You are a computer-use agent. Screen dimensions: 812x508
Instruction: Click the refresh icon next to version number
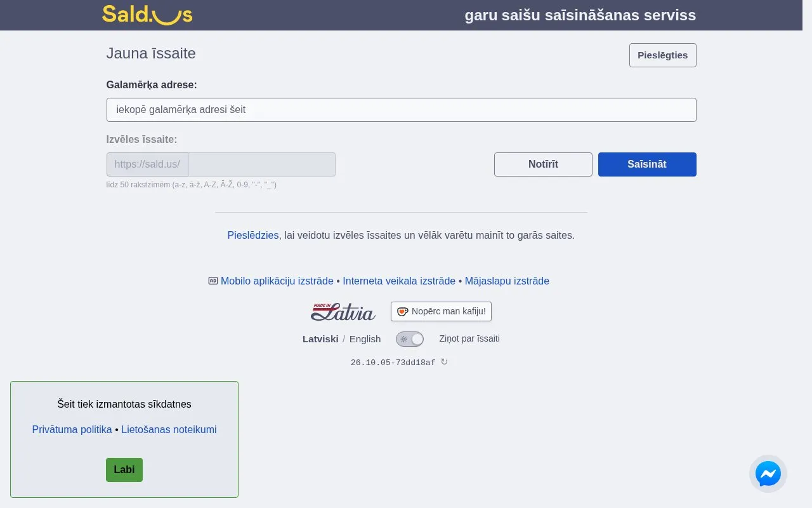point(444,362)
